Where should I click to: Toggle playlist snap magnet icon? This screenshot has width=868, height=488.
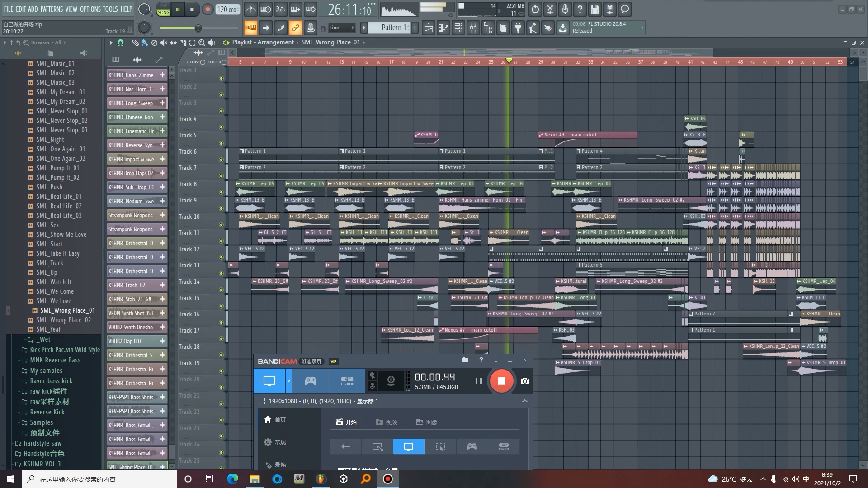(x=120, y=42)
